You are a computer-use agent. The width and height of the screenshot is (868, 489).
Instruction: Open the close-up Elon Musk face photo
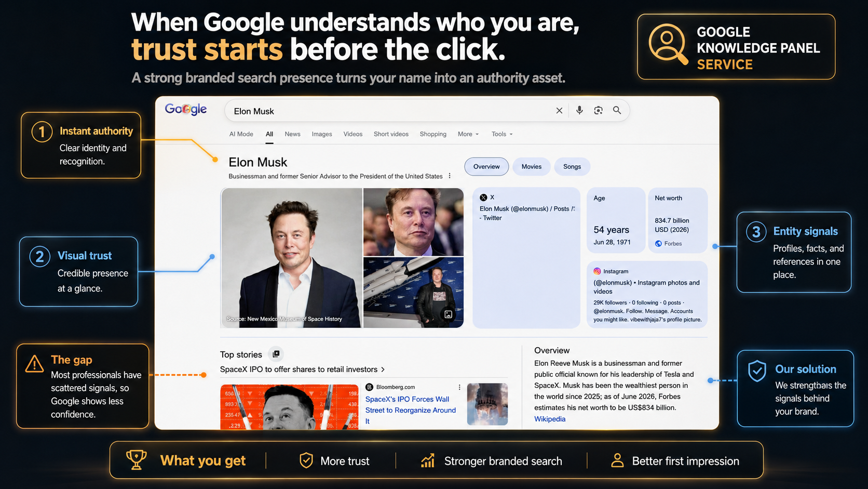(413, 222)
